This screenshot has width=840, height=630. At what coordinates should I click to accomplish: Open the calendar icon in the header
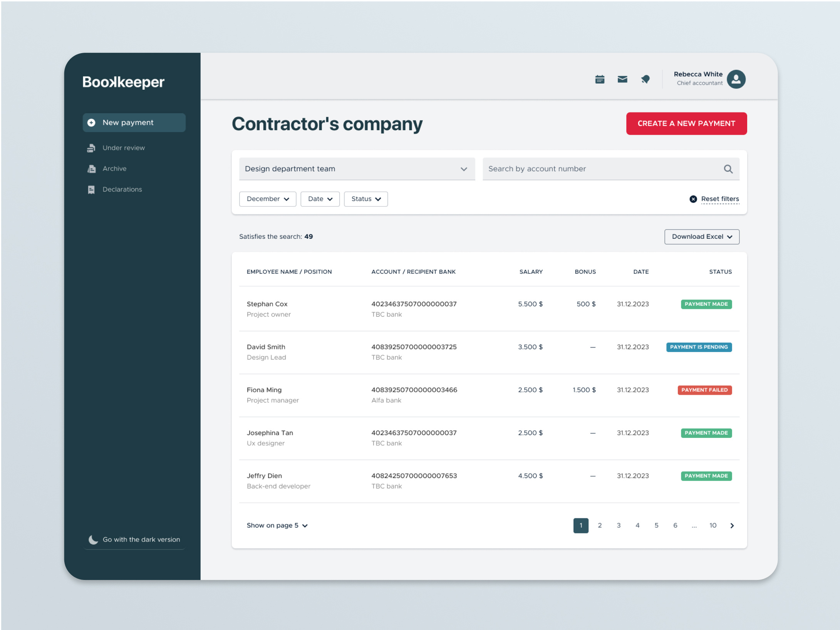point(600,79)
